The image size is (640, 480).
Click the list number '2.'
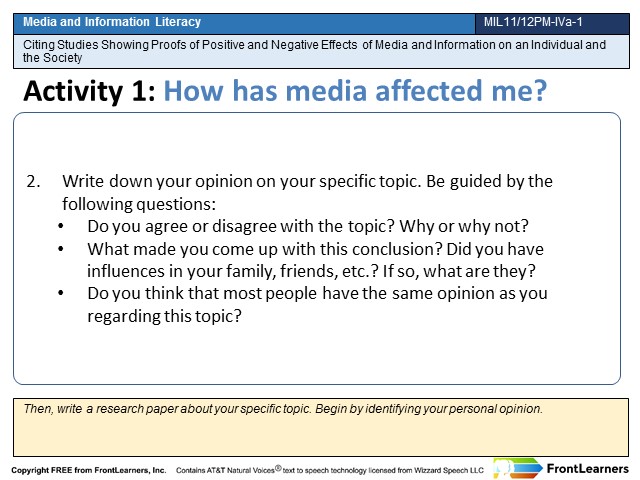33,181
